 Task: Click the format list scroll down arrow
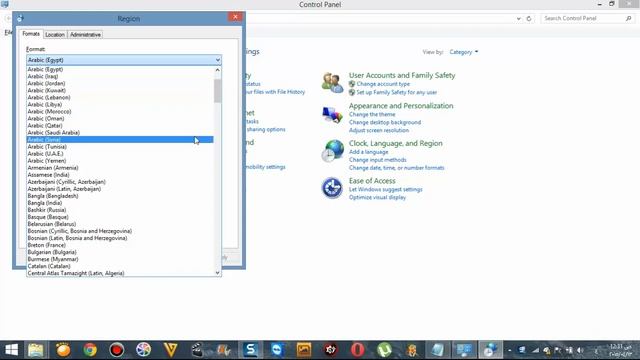click(218, 273)
